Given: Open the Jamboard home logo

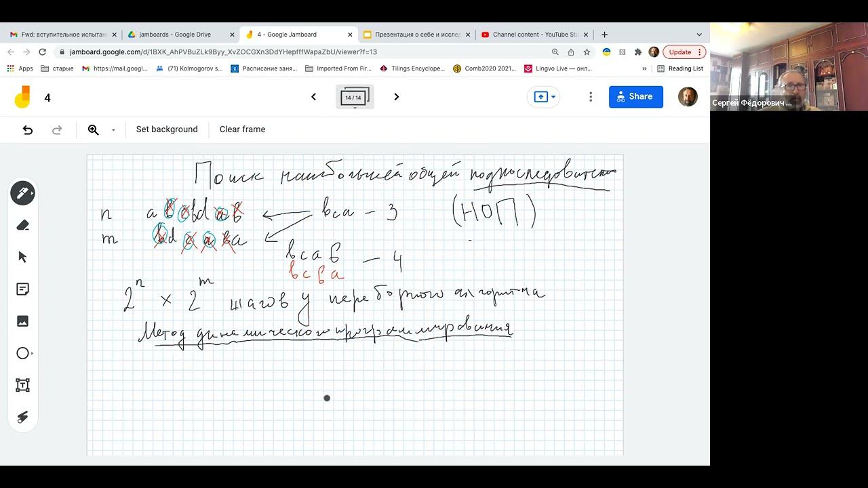Looking at the screenshot, I should (22, 97).
